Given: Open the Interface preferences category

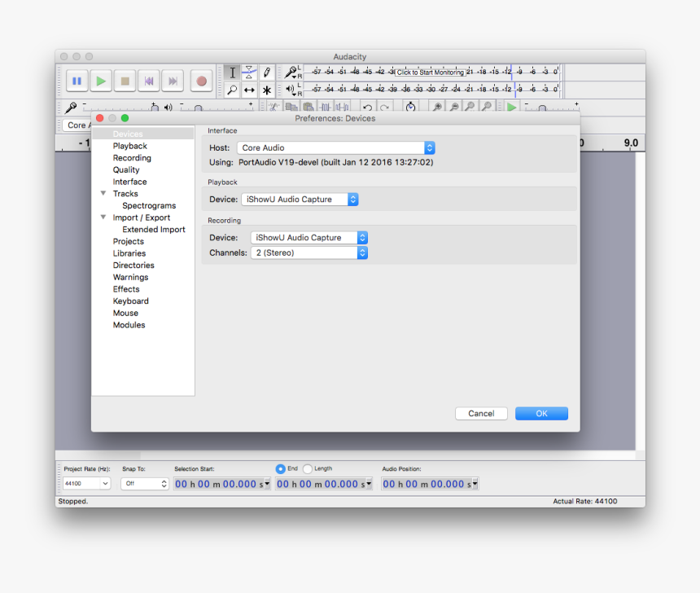Looking at the screenshot, I should click(129, 182).
